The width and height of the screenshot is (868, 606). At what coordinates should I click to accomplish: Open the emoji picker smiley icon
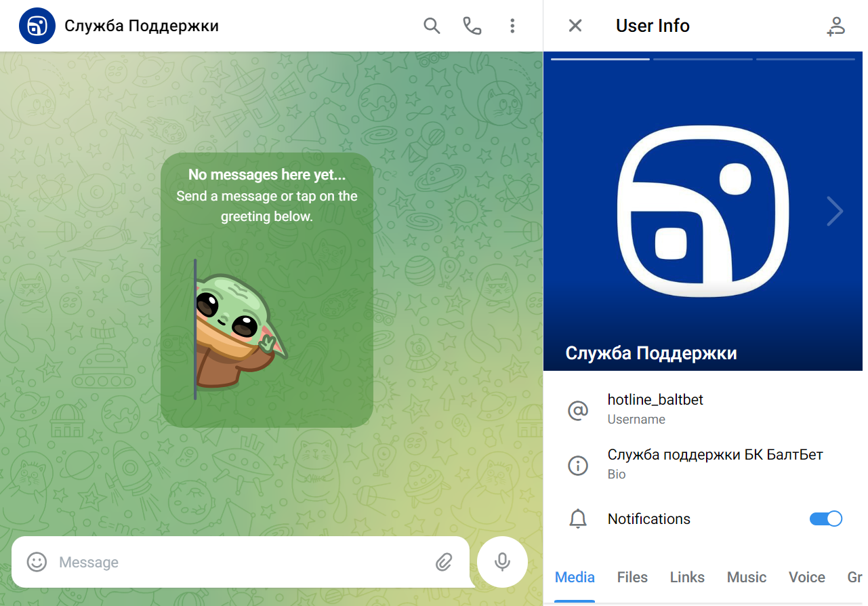click(x=37, y=562)
